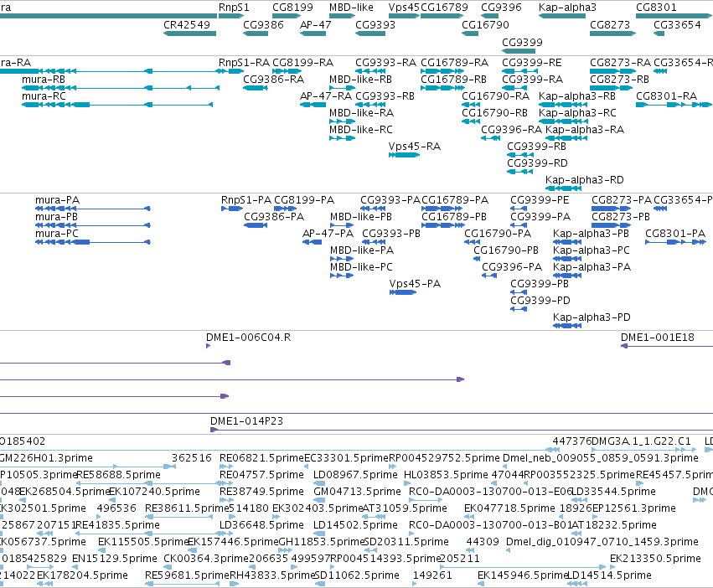Click the AP-47-PA protein label

(x=328, y=234)
